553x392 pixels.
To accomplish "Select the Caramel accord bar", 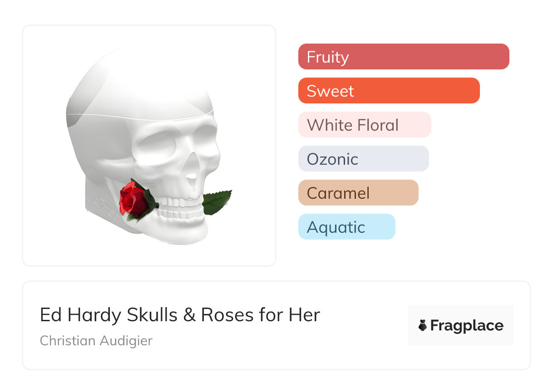I will (358, 193).
